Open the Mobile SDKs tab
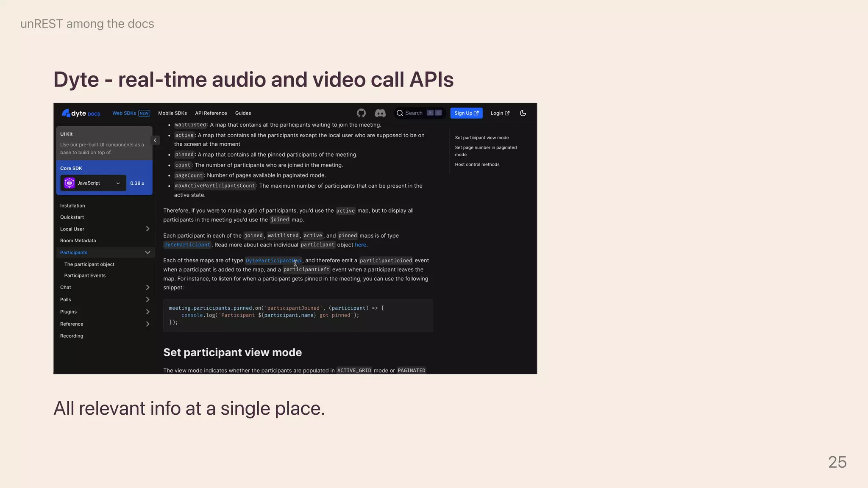 coord(172,113)
